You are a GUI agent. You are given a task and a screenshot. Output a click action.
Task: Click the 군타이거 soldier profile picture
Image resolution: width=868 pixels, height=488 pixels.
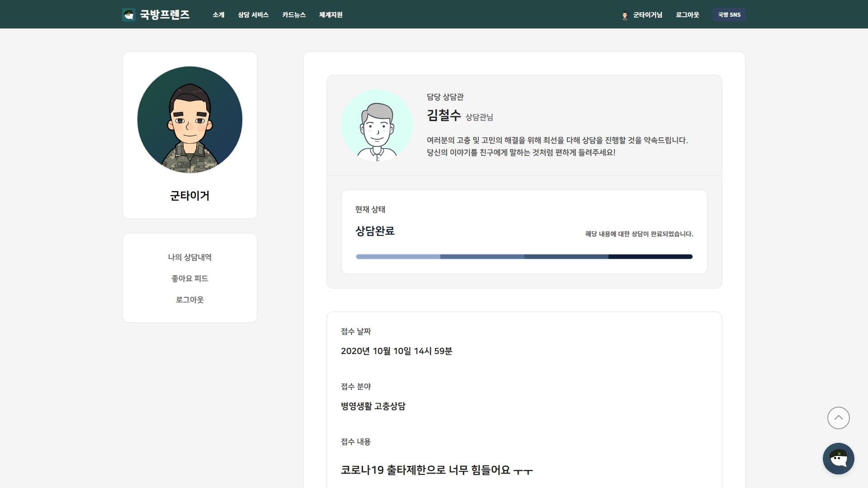tap(190, 120)
